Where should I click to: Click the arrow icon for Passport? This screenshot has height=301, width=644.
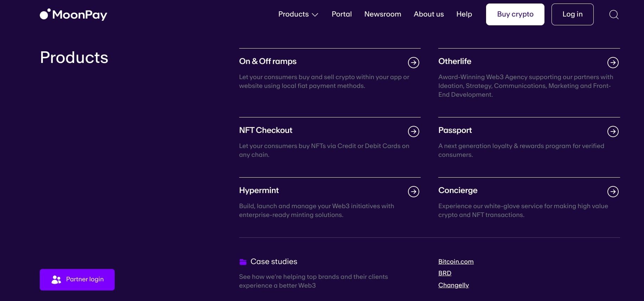point(613,132)
